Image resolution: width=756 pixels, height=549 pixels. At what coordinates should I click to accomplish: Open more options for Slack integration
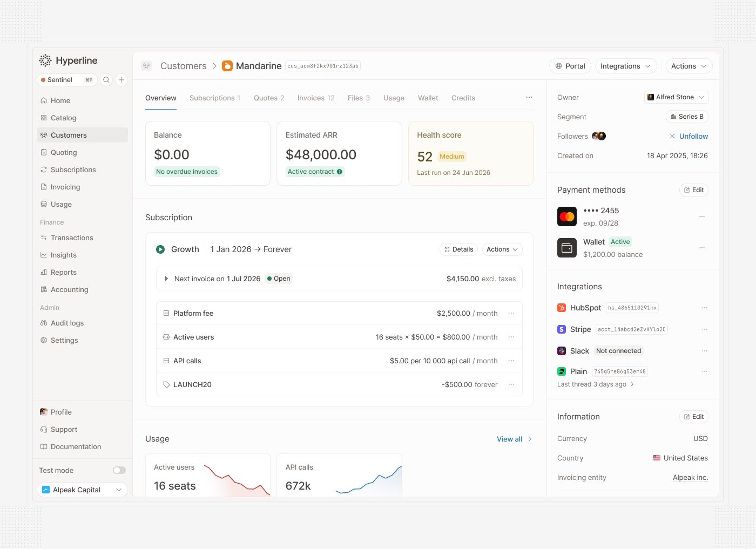coord(705,351)
